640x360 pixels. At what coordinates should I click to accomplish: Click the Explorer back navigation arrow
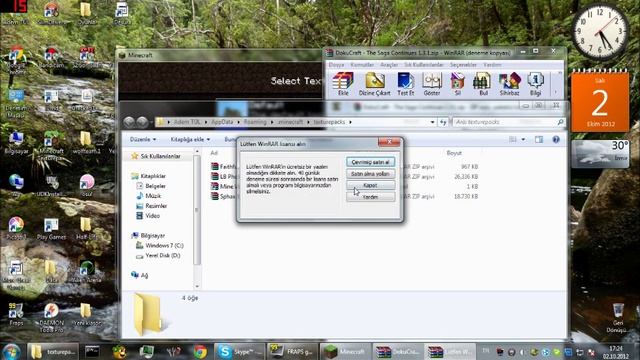[x=129, y=122]
